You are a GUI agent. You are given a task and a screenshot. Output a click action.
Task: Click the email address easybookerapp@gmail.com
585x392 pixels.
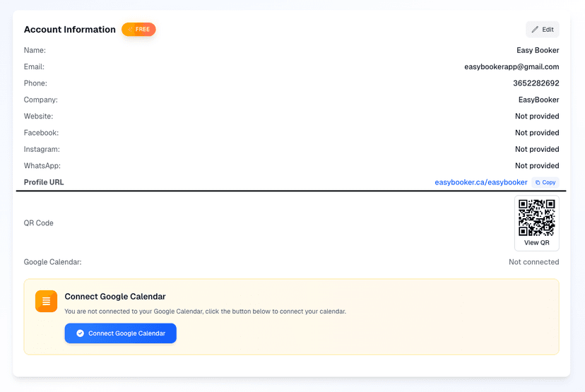(x=512, y=67)
